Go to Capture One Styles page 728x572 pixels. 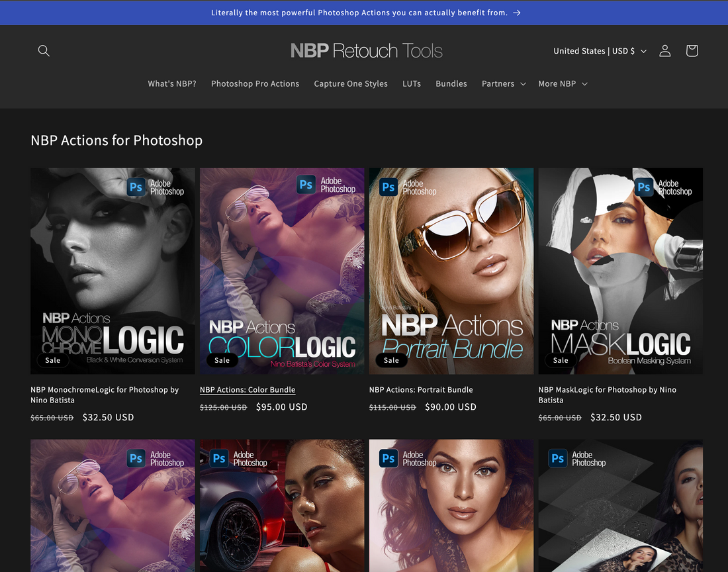click(x=351, y=83)
